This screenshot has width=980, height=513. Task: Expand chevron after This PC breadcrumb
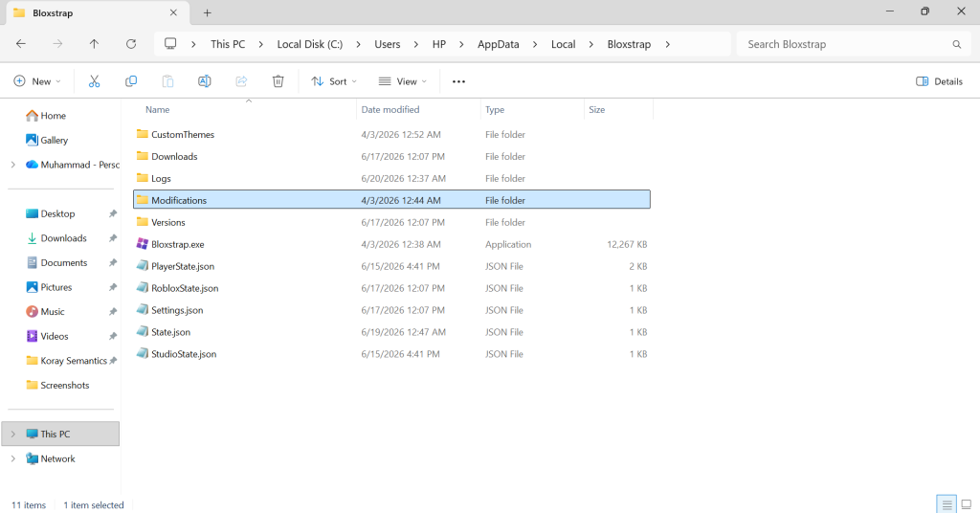point(260,44)
